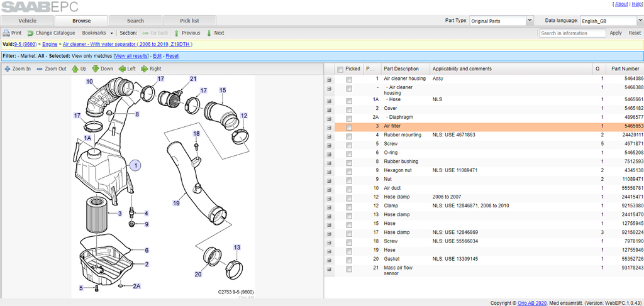This screenshot has height=306, width=644.
Task: Open Change Catalogue
Action: point(51,33)
